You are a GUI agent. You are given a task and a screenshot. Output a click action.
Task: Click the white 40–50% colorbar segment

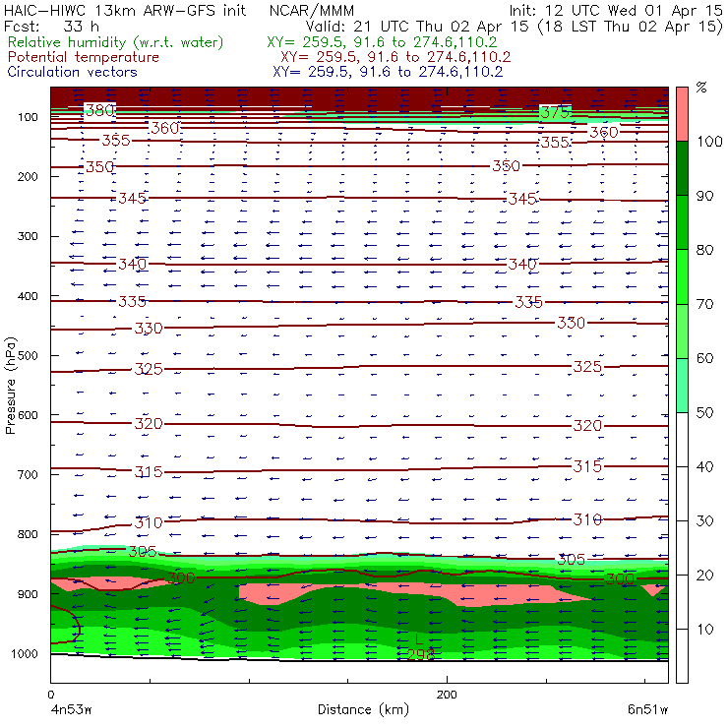pyautogui.click(x=682, y=440)
